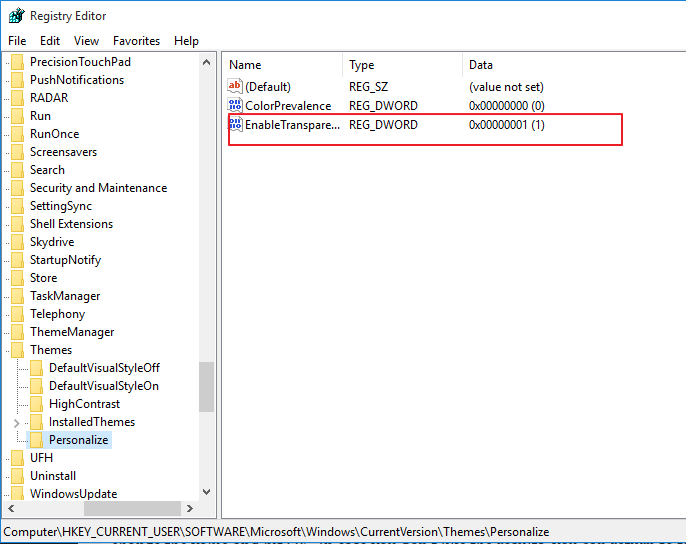Screen dimensions: 686x544
Task: Click the Skydrive folder icon
Action: (18, 242)
